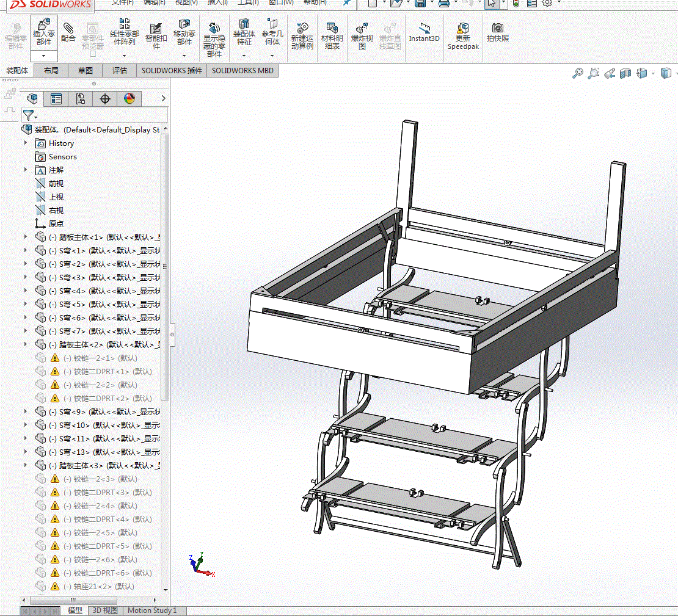Switch to 草图 Sketch tab
Image resolution: width=678 pixels, height=616 pixels.
point(85,70)
